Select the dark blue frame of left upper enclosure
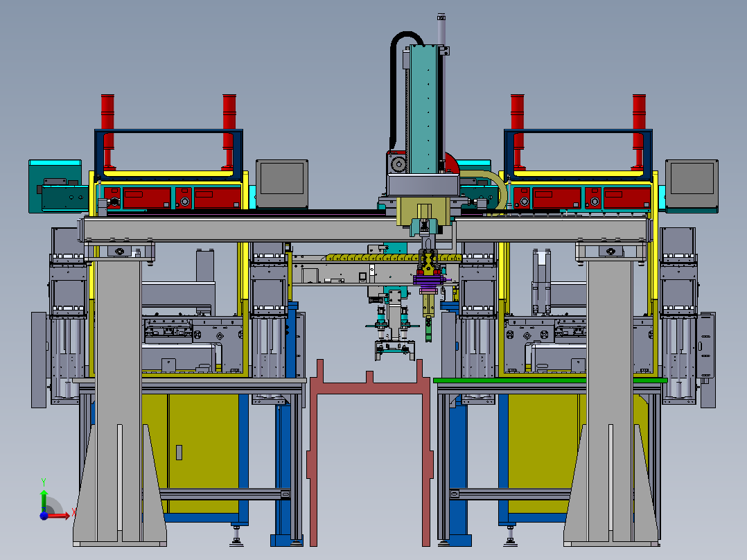 click(168, 155)
